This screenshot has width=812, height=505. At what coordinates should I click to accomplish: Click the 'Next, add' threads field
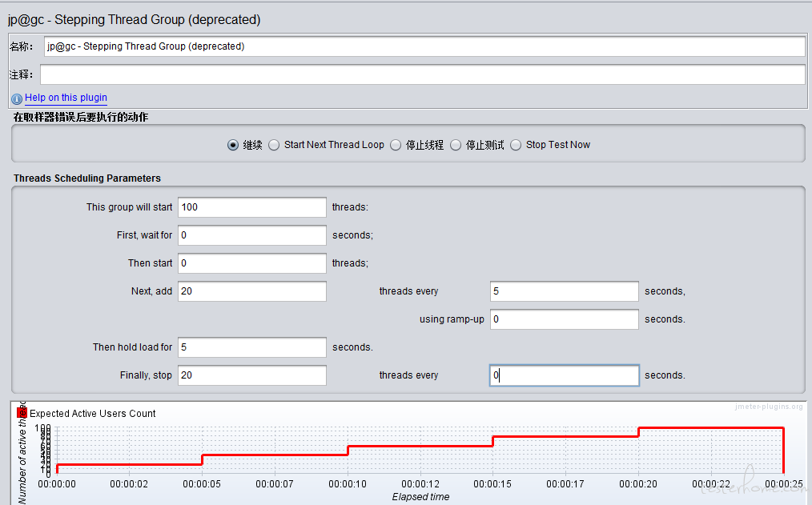[x=251, y=291]
